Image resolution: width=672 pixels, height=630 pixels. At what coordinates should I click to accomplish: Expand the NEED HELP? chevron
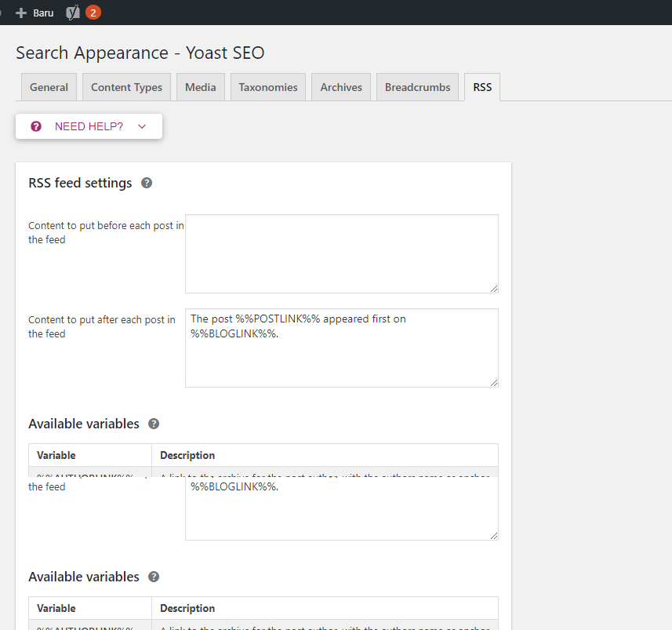pyautogui.click(x=142, y=126)
